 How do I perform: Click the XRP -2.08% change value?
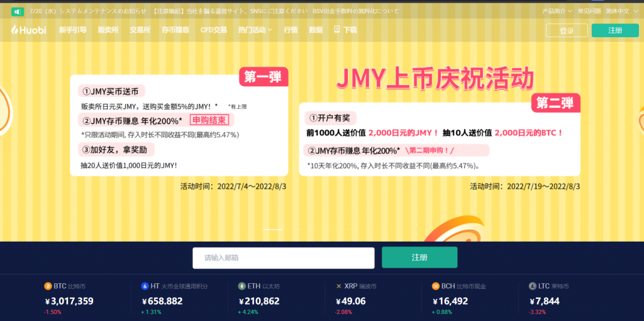click(344, 312)
